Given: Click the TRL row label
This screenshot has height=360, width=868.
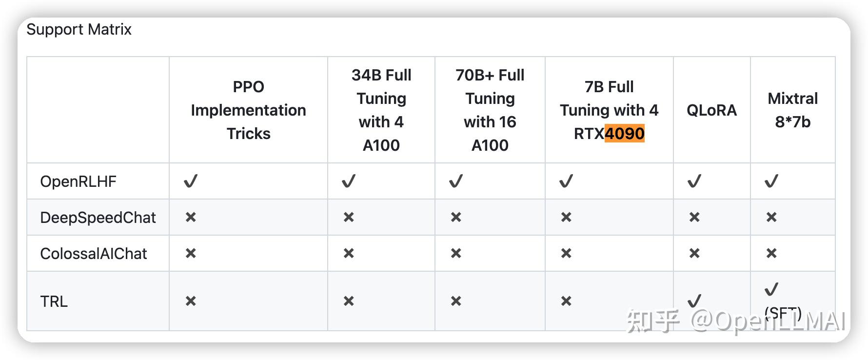Looking at the screenshot, I should pyautogui.click(x=54, y=301).
